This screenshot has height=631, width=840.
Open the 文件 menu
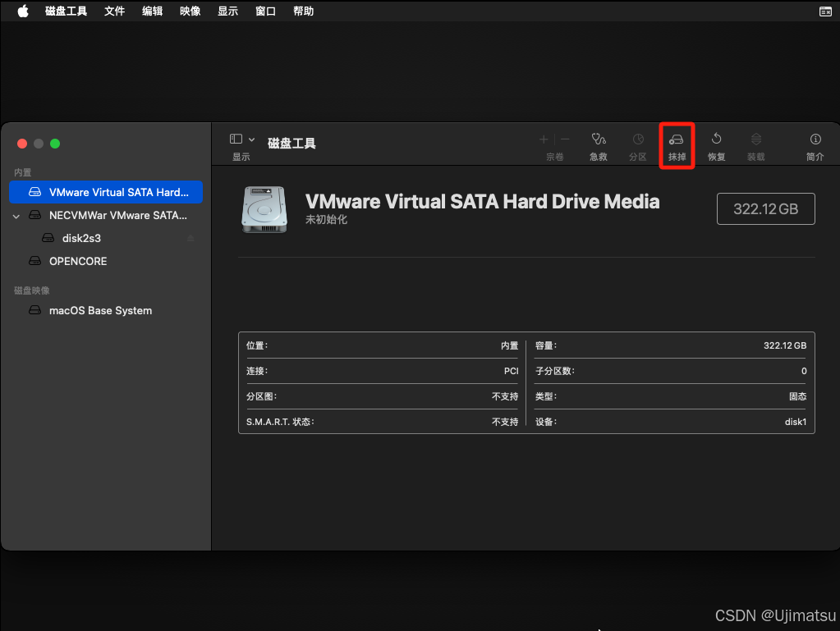tap(114, 11)
